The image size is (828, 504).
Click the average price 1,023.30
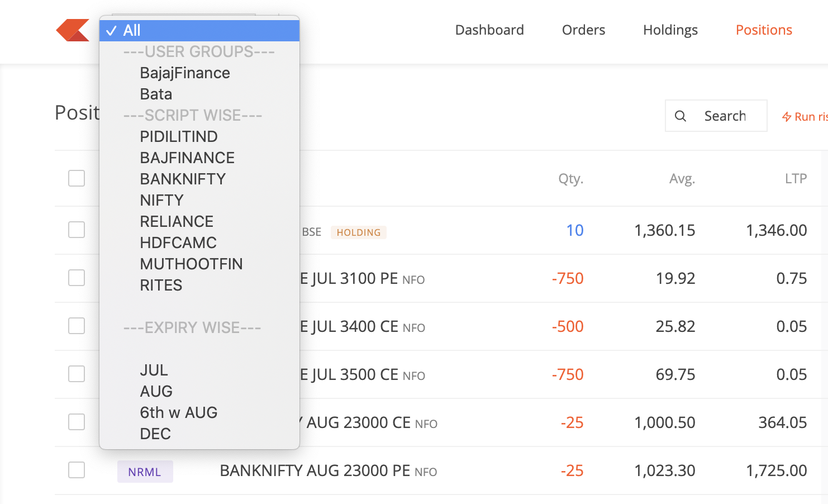tap(665, 470)
